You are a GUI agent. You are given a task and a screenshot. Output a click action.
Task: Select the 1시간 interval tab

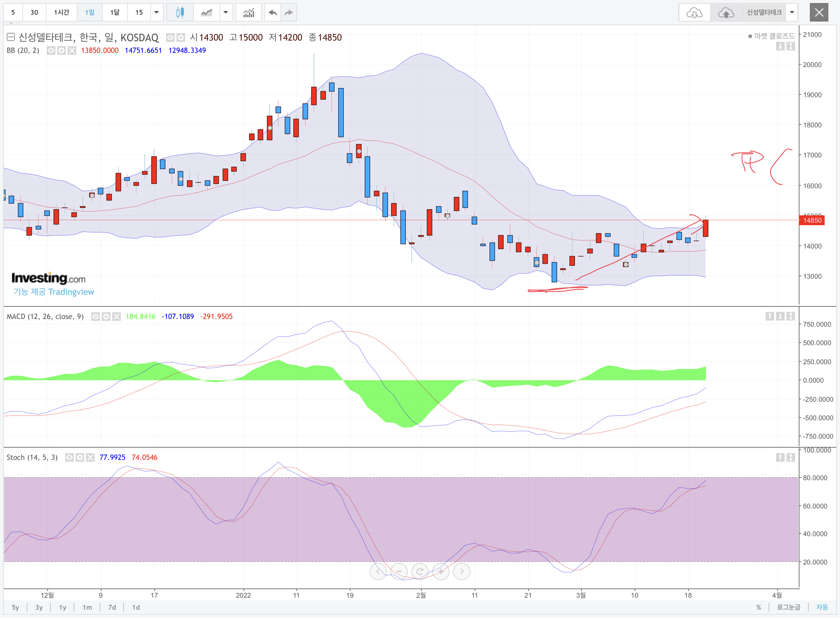61,13
